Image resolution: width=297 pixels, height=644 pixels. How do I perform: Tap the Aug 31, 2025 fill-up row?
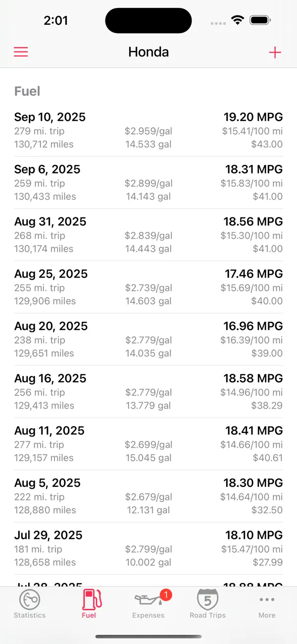tap(148, 234)
